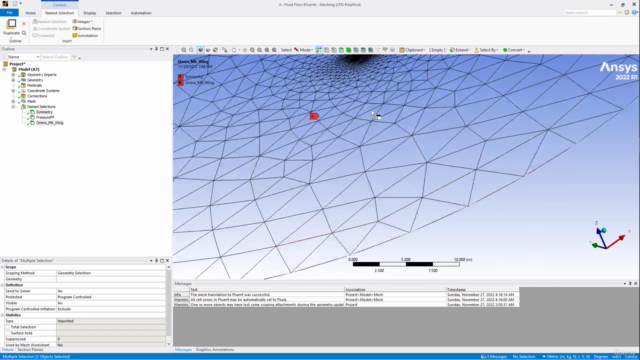The width and height of the screenshot is (640, 360).
Task: Click the first magnifier icon in the graphics toolbar
Action: pos(184,50)
